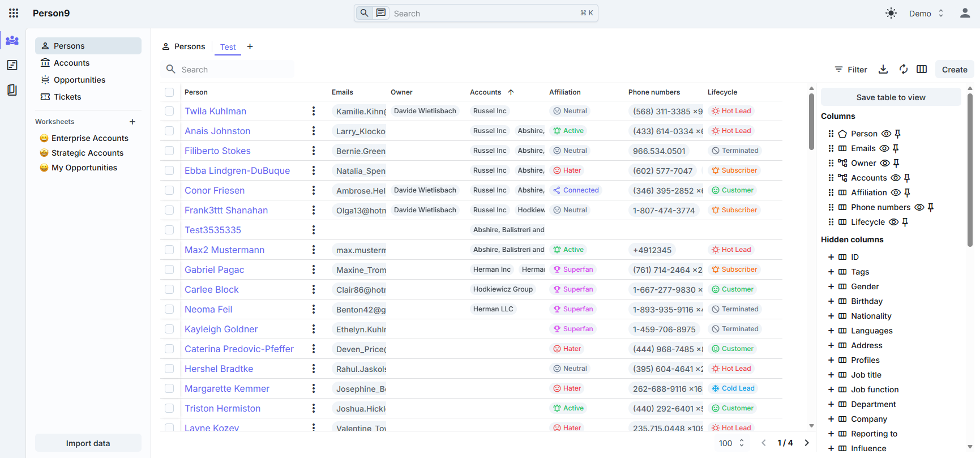Add the hidden Birthday column
This screenshot has width=980, height=458.
tap(831, 301)
